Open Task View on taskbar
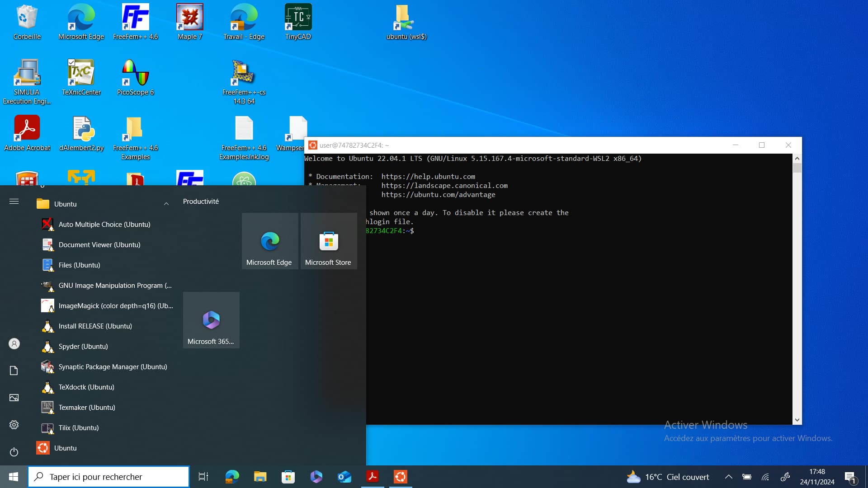This screenshot has width=868, height=488. (x=203, y=477)
